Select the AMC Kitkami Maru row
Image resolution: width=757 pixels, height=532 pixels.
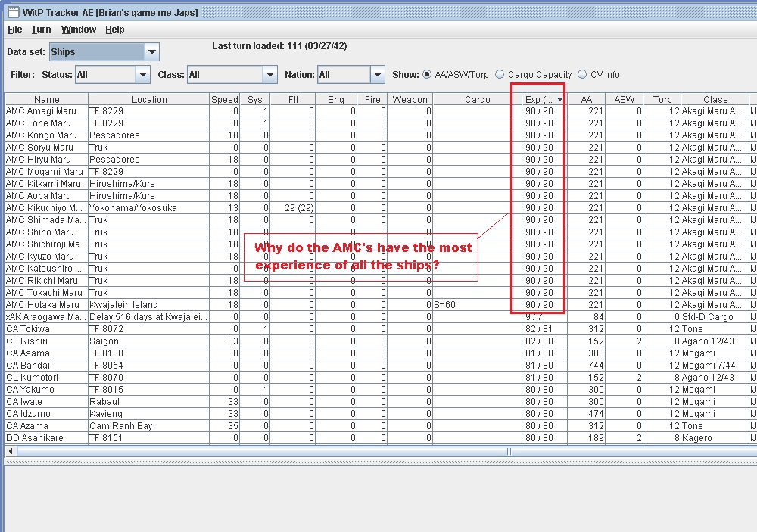[x=381, y=183]
